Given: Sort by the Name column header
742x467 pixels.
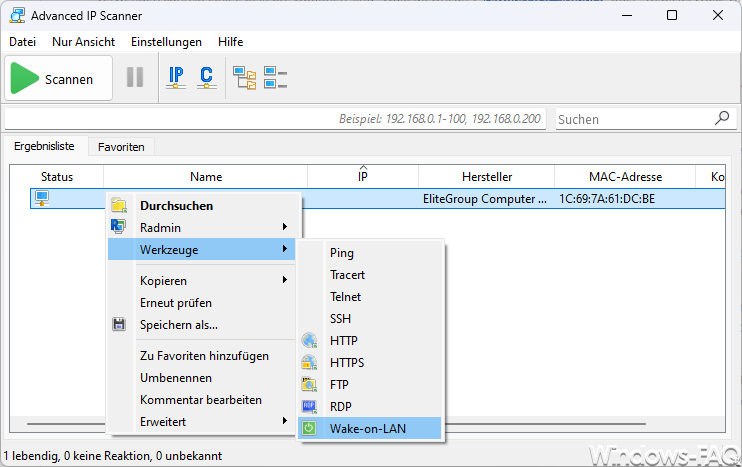Looking at the screenshot, I should [206, 176].
